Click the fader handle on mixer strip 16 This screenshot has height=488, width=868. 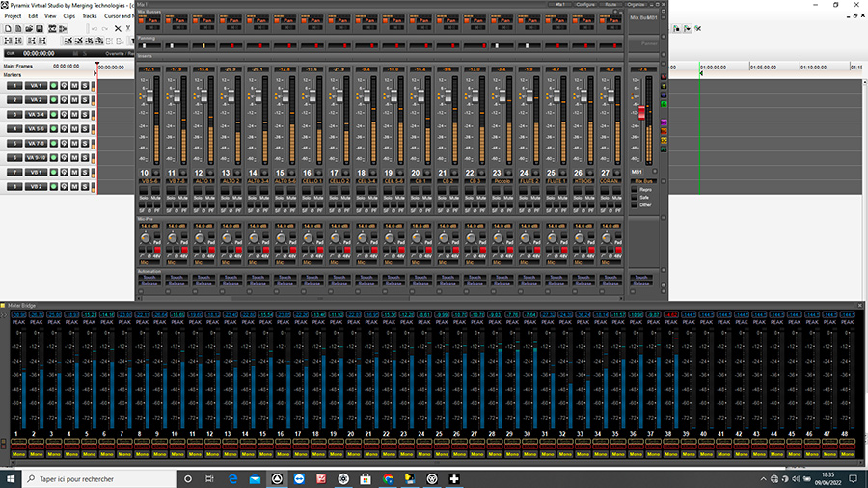[x=312, y=95]
